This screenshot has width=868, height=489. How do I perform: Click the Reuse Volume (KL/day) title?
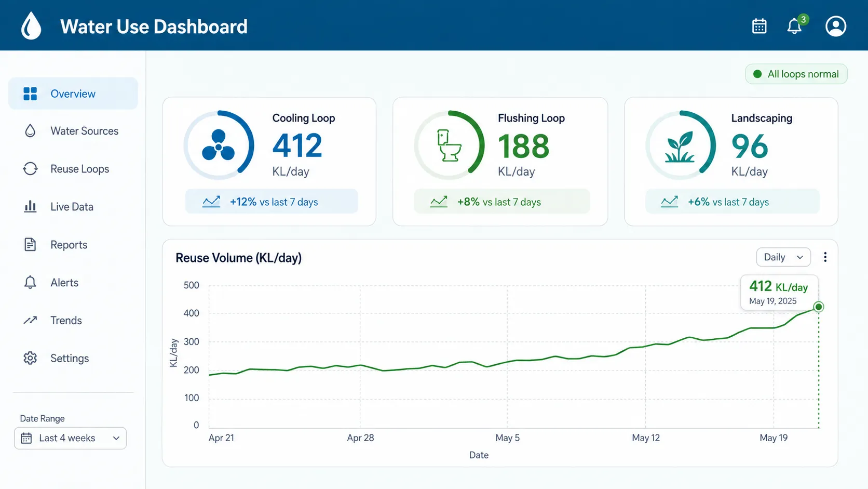pyautogui.click(x=239, y=258)
